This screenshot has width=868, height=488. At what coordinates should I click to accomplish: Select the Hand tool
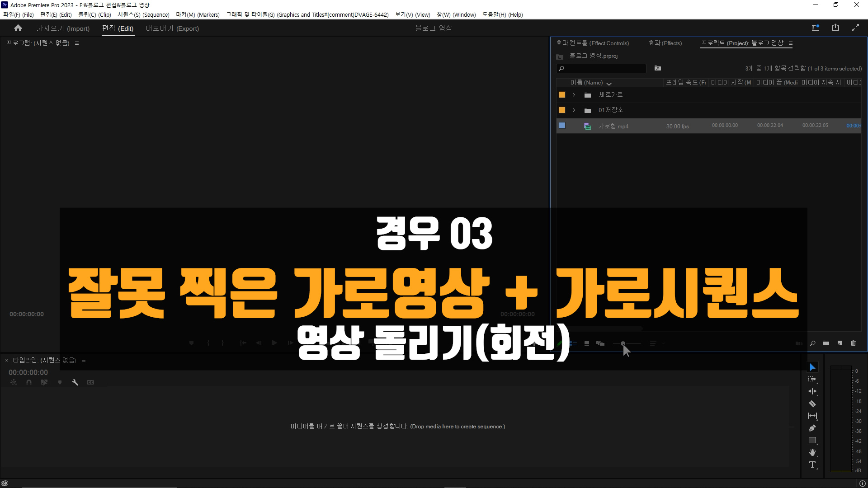click(812, 452)
